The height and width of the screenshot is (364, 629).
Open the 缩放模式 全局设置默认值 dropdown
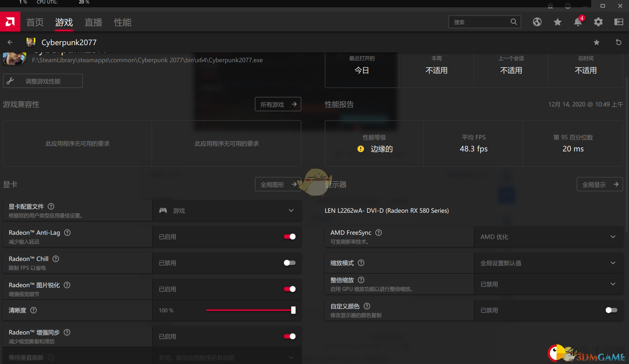click(x=549, y=263)
